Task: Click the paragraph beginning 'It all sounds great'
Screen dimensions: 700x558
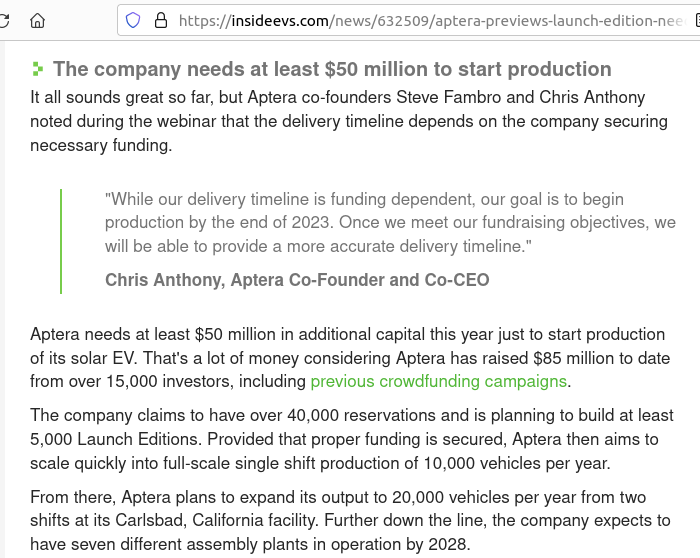Action: (349, 121)
